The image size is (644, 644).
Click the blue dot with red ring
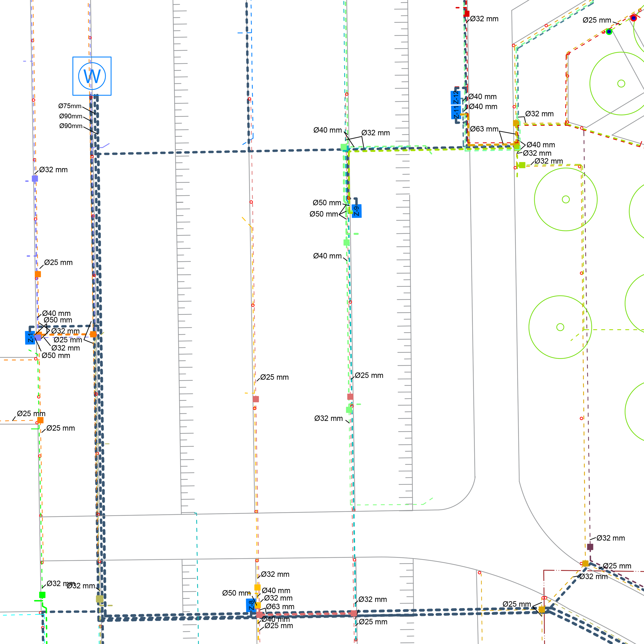point(634,18)
